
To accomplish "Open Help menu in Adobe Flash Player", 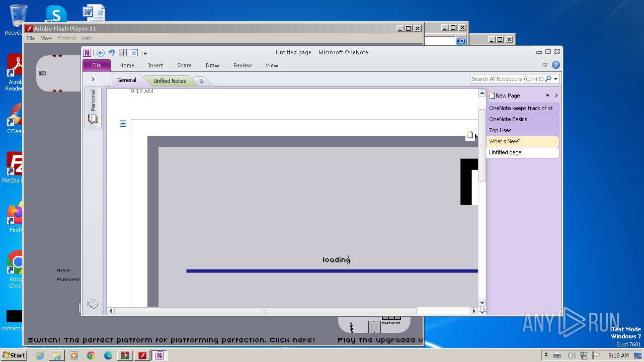I will point(87,38).
